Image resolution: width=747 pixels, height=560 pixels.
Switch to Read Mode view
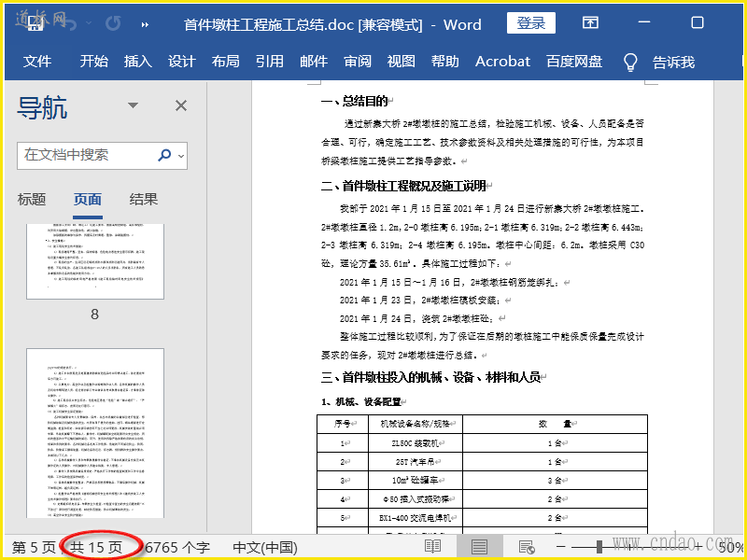[x=432, y=547]
